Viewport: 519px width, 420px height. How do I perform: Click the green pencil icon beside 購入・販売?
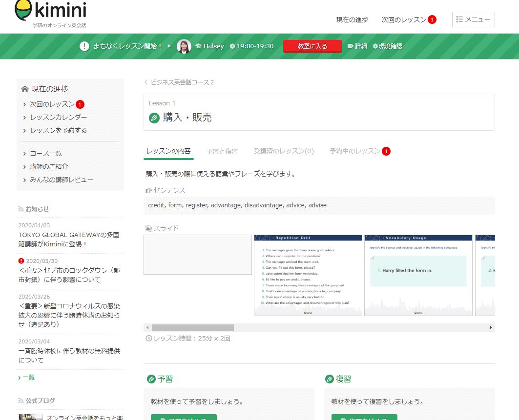[x=154, y=118]
